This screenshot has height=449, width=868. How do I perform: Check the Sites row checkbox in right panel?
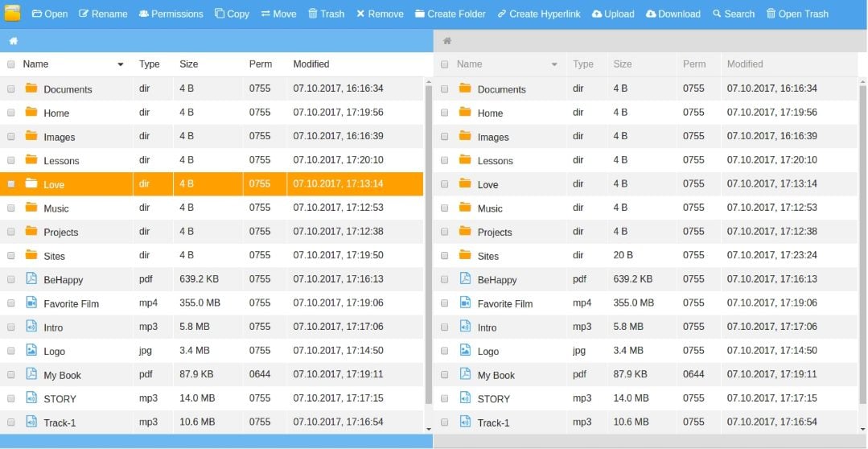click(445, 255)
